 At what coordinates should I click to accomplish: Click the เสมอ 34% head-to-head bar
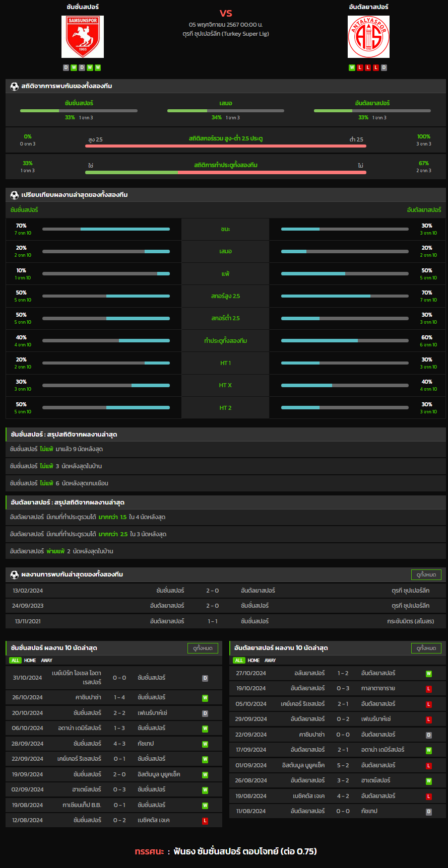point(226,111)
